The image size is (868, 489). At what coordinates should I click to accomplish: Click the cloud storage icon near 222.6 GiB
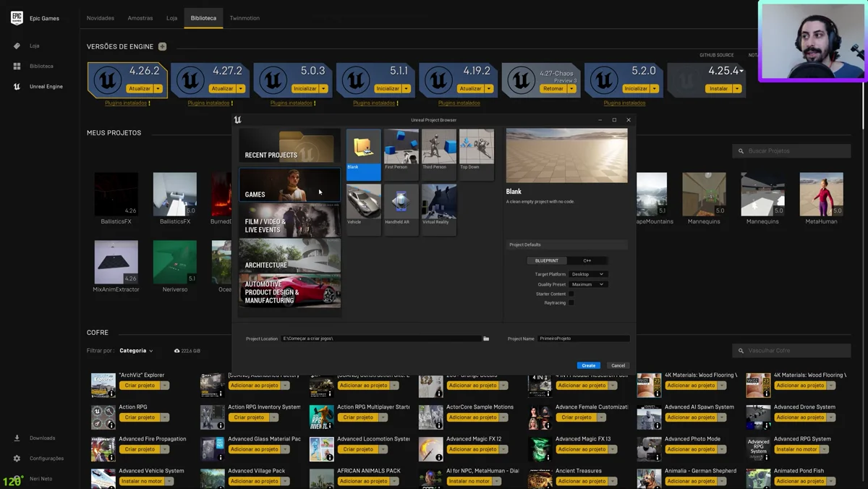tap(176, 351)
